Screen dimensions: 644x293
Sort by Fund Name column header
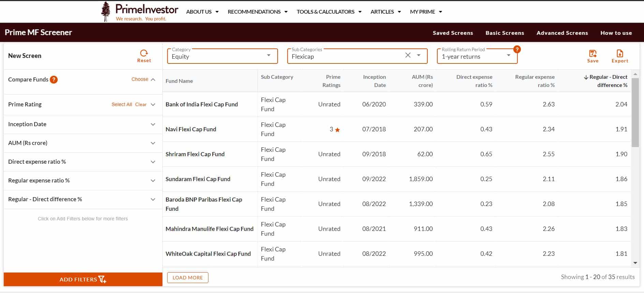point(179,81)
